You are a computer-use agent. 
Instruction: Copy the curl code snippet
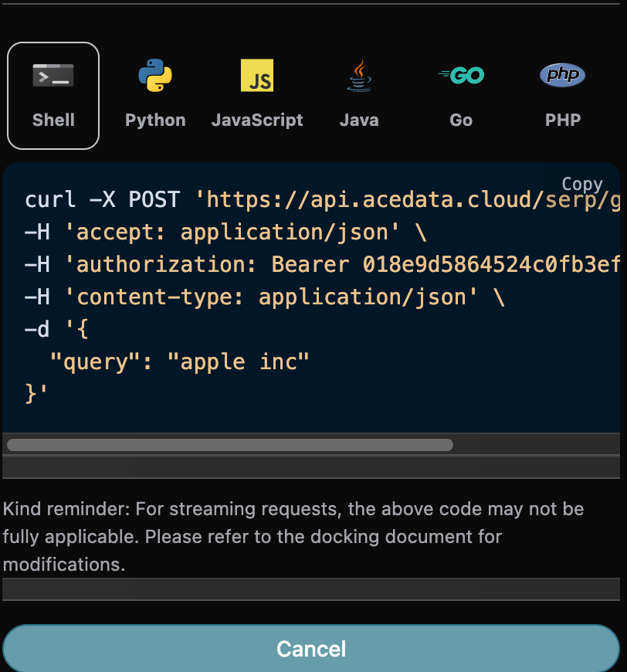(x=581, y=184)
